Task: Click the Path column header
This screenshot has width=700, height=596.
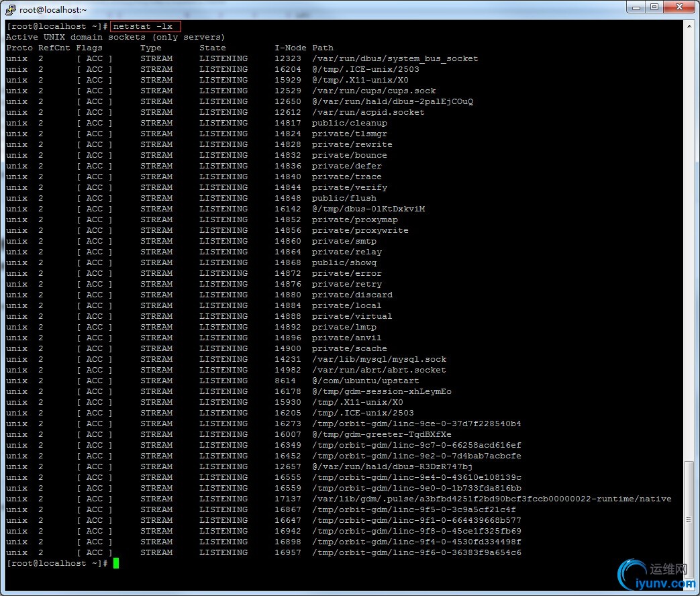Action: pos(323,48)
